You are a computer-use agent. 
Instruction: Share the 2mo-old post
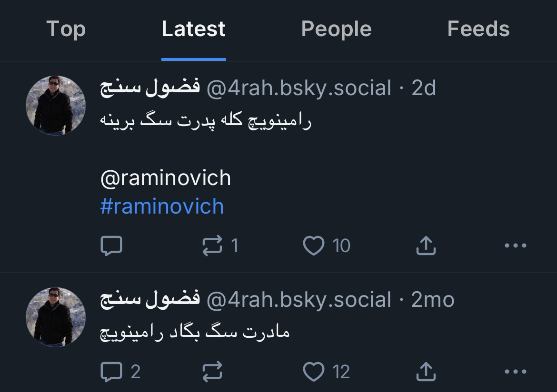[x=426, y=372]
